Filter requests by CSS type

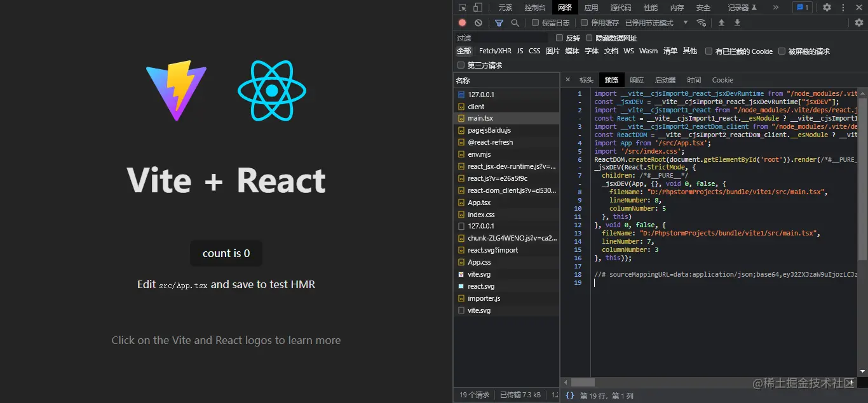coord(534,51)
